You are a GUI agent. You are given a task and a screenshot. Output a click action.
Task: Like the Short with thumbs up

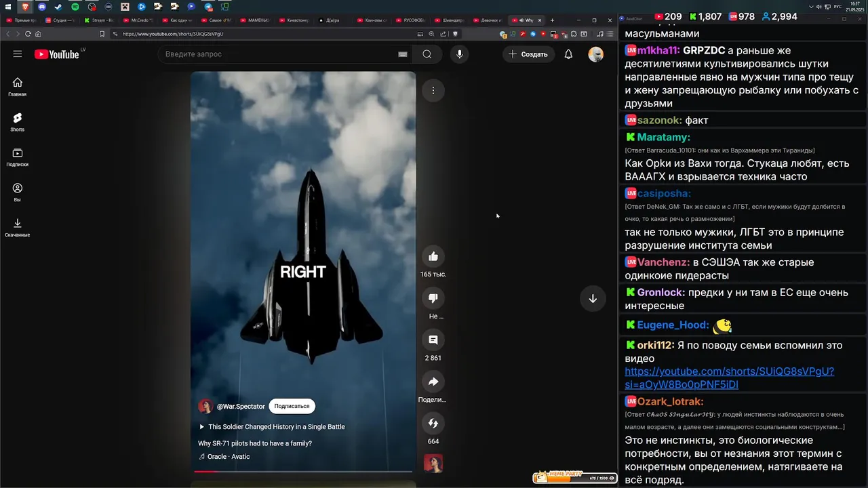coord(433,256)
